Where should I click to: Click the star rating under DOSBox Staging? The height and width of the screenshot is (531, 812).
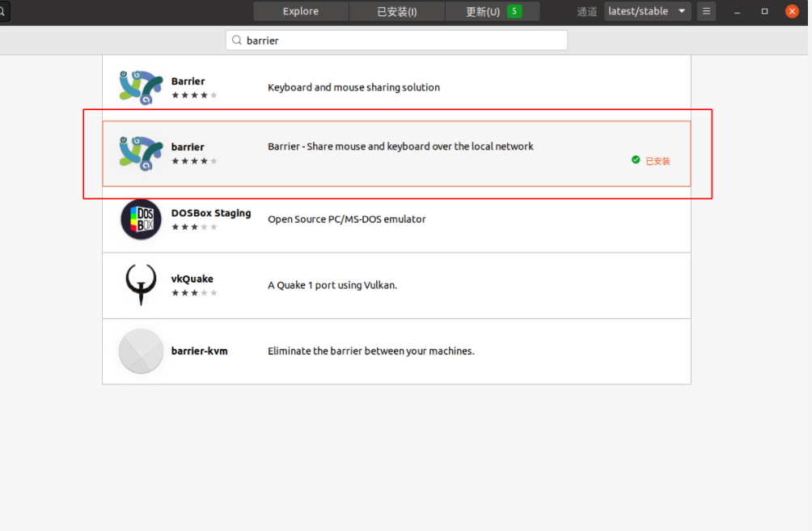pyautogui.click(x=194, y=227)
